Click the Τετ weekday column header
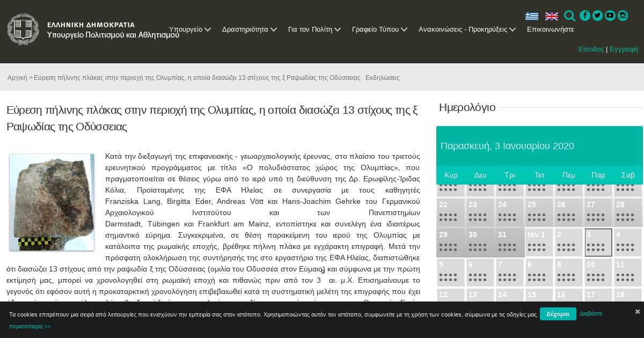This screenshot has height=338, width=644. click(539, 175)
